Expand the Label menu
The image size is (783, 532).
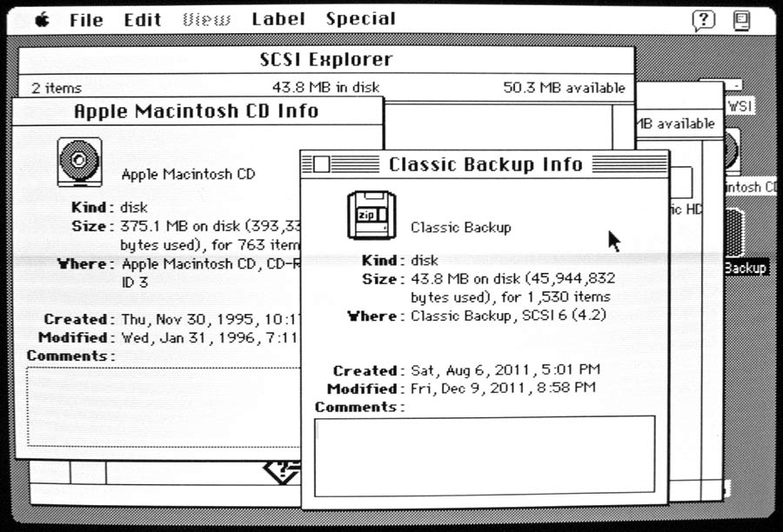tap(278, 19)
